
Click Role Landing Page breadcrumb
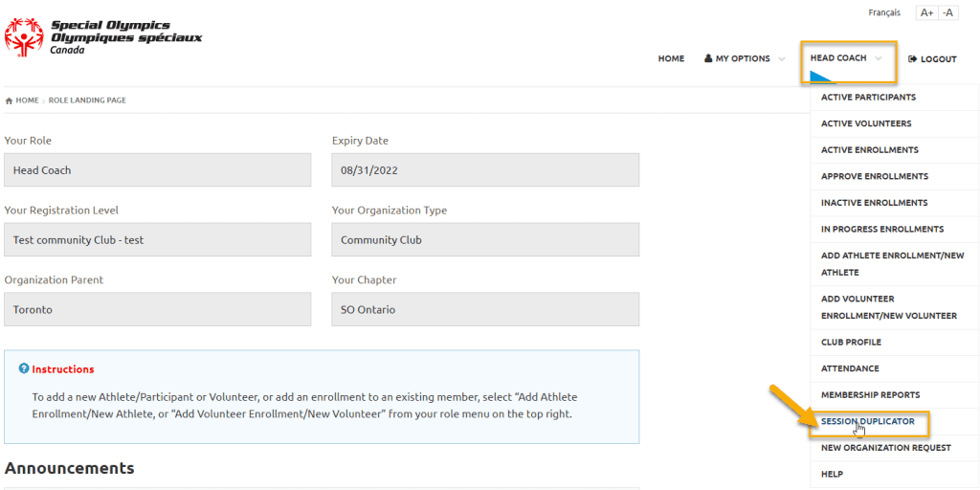pos(87,100)
